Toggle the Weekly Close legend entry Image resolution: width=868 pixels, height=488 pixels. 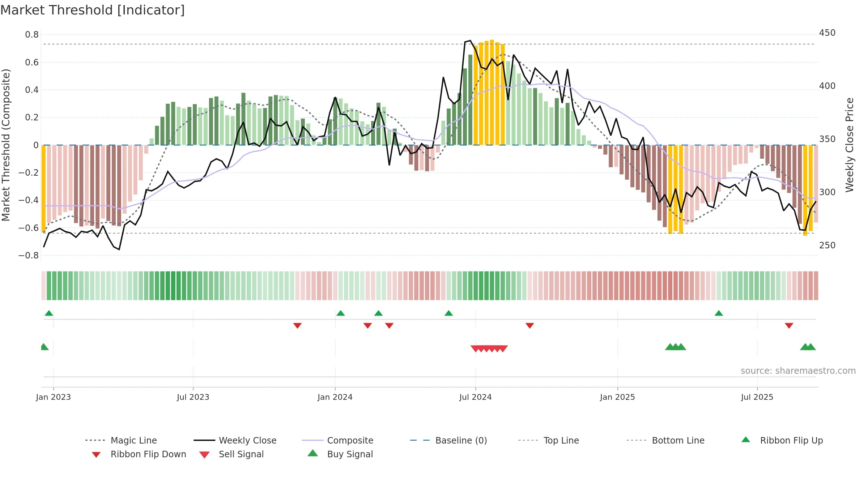click(x=235, y=440)
